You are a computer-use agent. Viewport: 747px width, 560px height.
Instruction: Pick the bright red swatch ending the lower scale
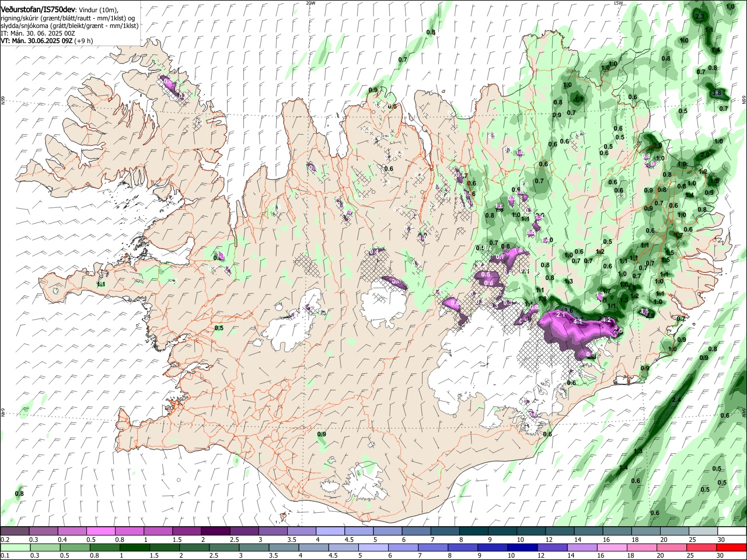pos(732,548)
